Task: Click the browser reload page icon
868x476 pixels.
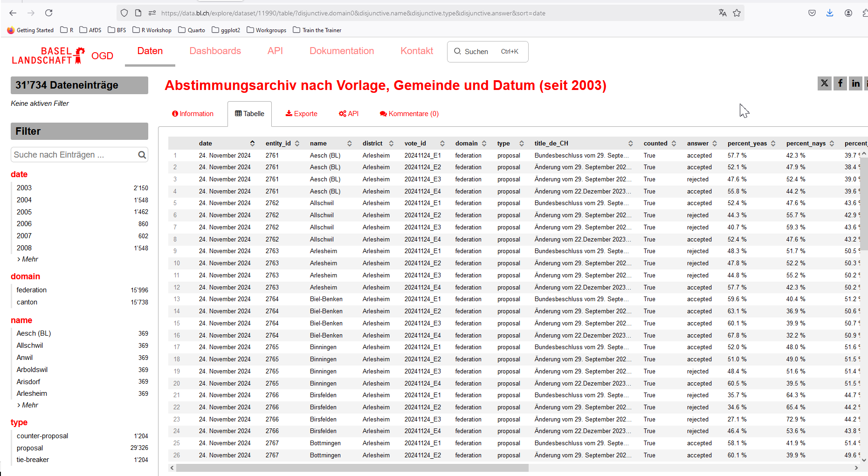Action: click(x=48, y=13)
